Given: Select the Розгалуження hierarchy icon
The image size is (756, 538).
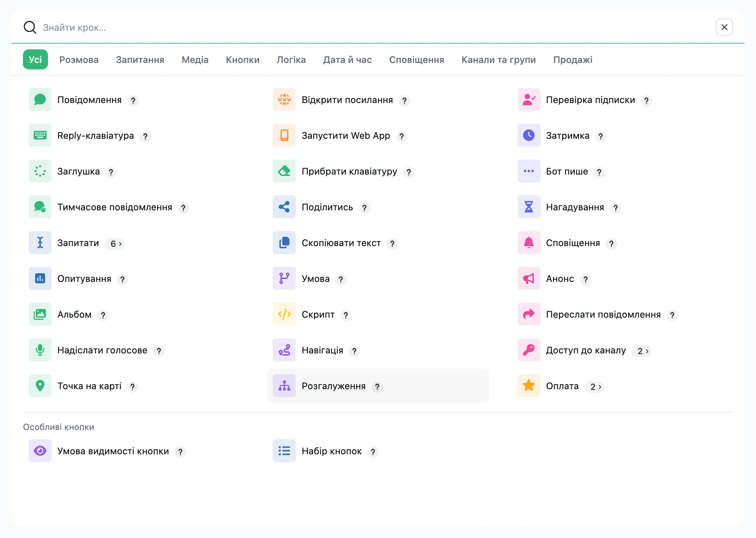Looking at the screenshot, I should pyautogui.click(x=284, y=386).
